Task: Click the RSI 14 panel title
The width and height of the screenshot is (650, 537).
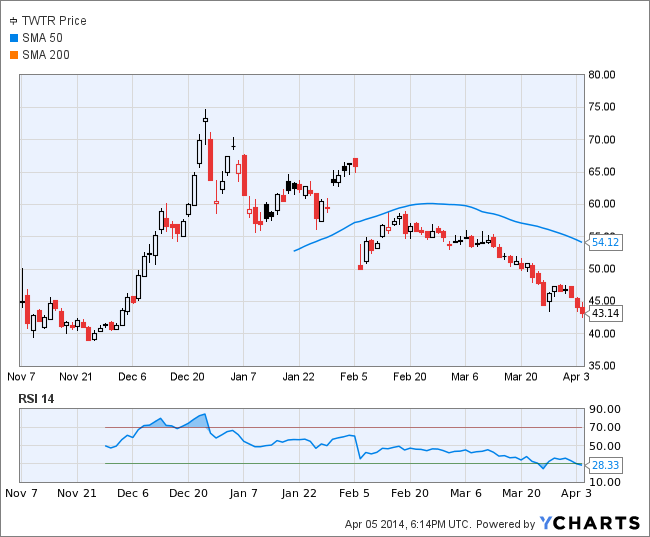Action: [36, 399]
